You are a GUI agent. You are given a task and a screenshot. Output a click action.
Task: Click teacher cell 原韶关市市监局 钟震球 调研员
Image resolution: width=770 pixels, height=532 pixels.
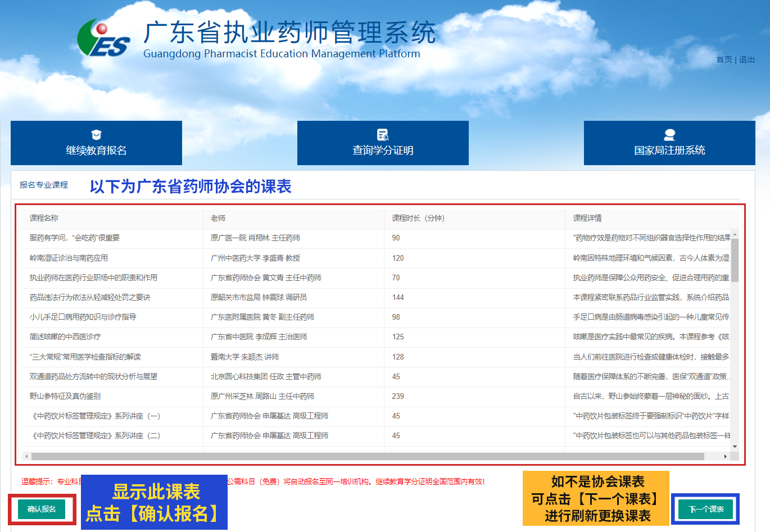click(259, 297)
